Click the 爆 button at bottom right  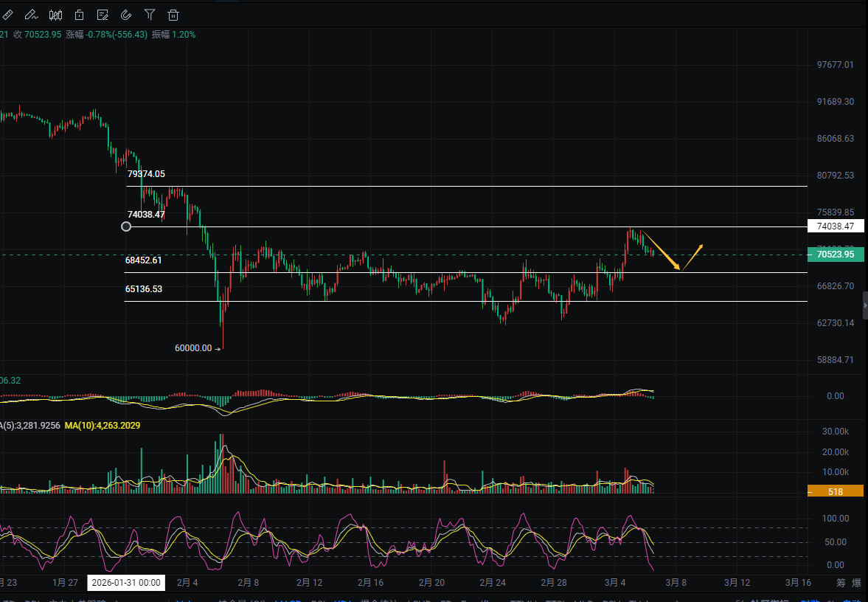pos(857,582)
